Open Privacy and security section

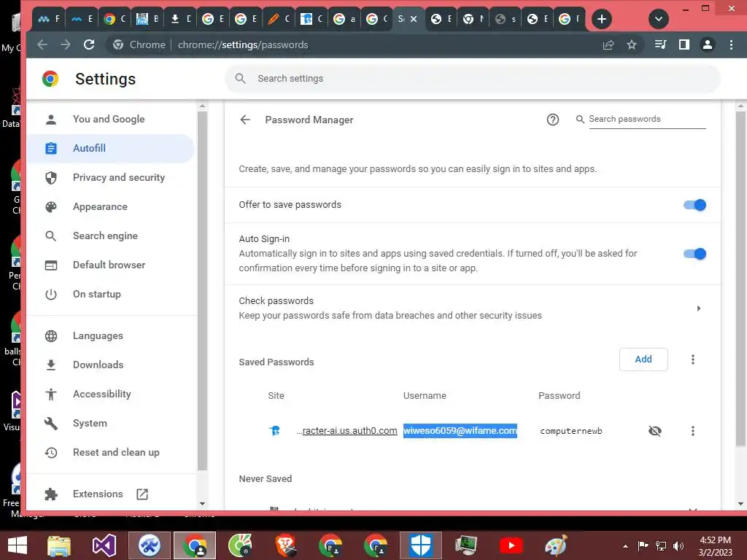click(x=111, y=178)
